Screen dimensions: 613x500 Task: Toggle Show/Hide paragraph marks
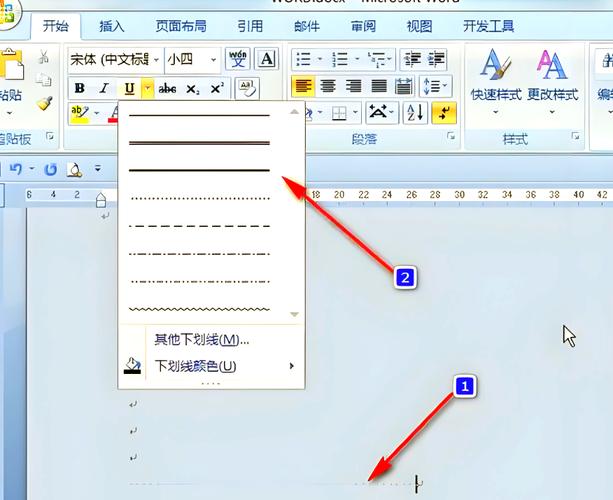click(444, 113)
